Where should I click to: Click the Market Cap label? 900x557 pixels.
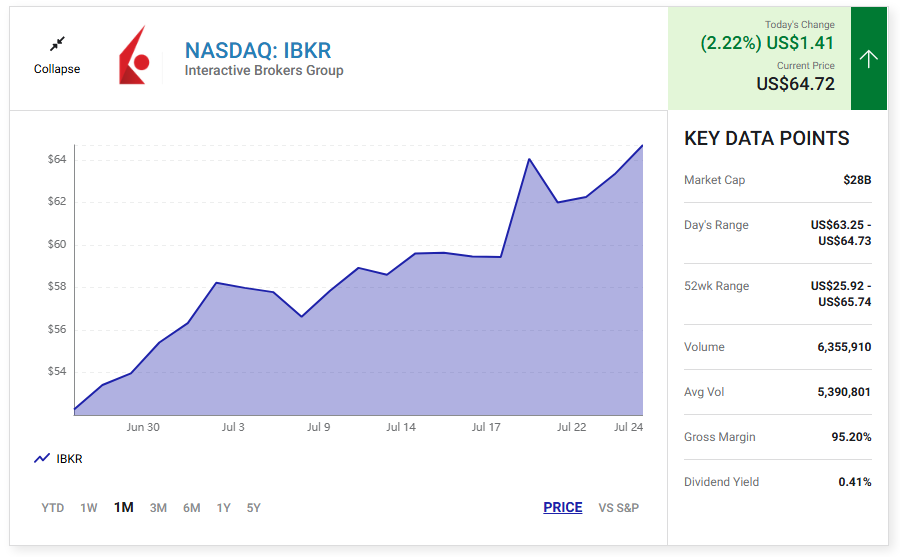tap(715, 180)
